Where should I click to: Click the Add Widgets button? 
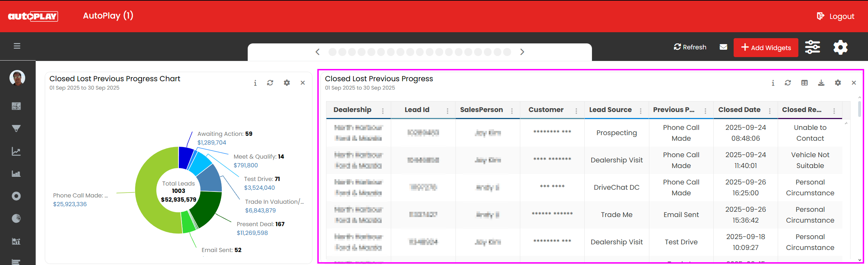765,48
